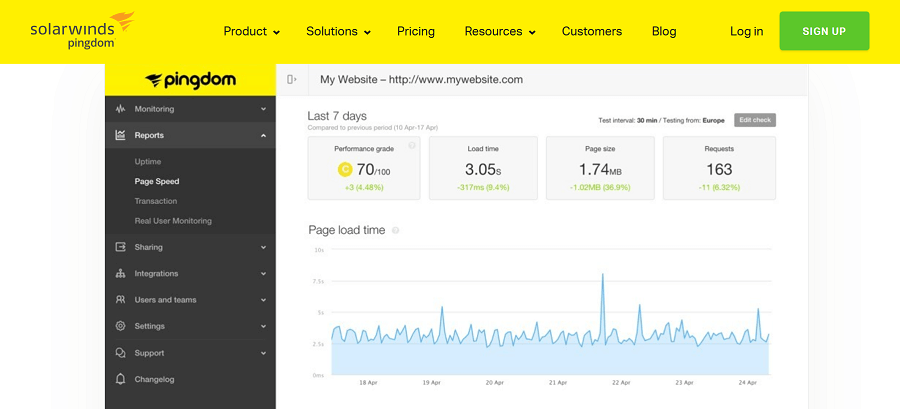Click the -11 (6.32%) change value
This screenshot has height=409, width=900.
(719, 188)
